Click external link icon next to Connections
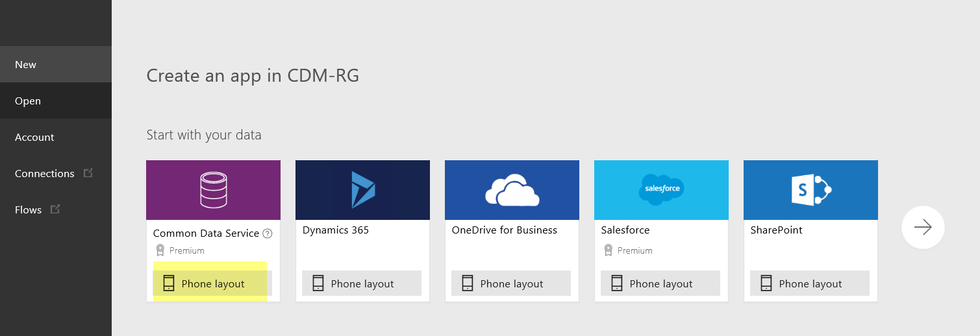Screen dimensions: 980x336 tap(88, 173)
